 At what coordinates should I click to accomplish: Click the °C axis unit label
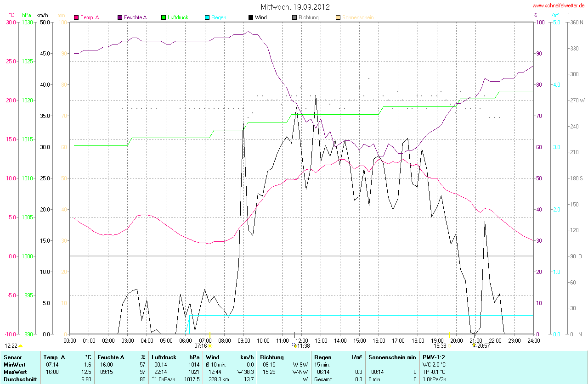click(x=11, y=15)
